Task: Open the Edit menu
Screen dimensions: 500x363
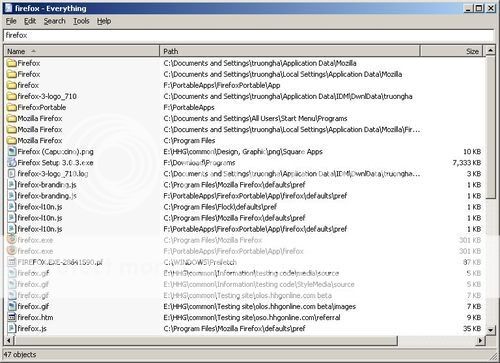Action: [30, 21]
